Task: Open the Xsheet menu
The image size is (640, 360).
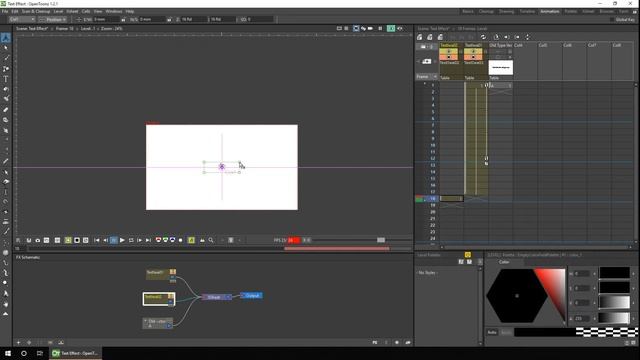Action: click(x=72, y=11)
